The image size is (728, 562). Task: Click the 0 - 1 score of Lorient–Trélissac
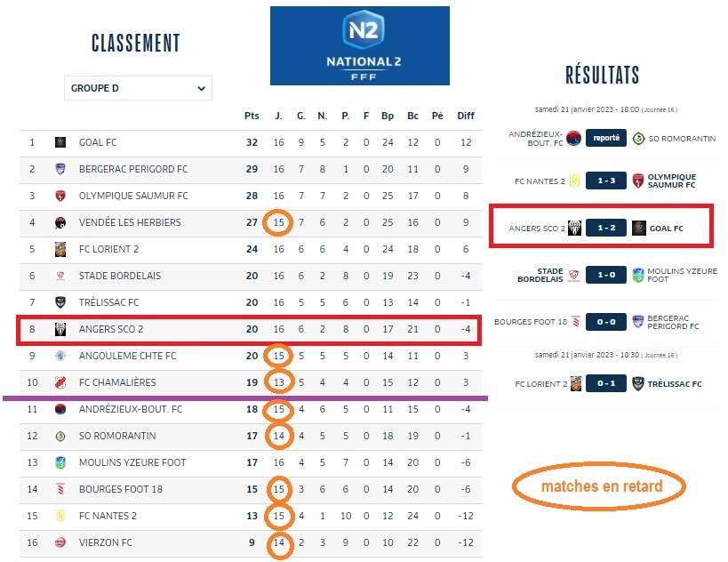[x=606, y=384]
